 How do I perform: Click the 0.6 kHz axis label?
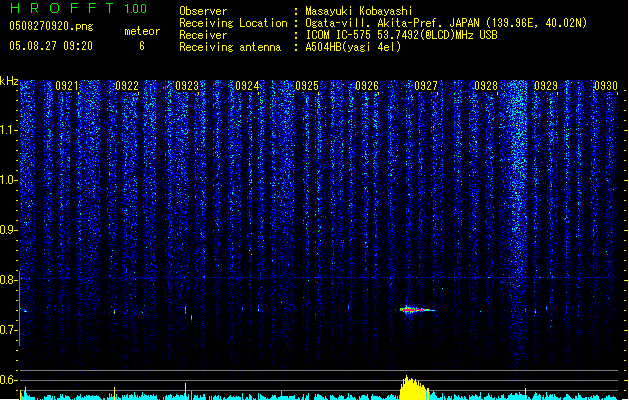tap(8, 380)
